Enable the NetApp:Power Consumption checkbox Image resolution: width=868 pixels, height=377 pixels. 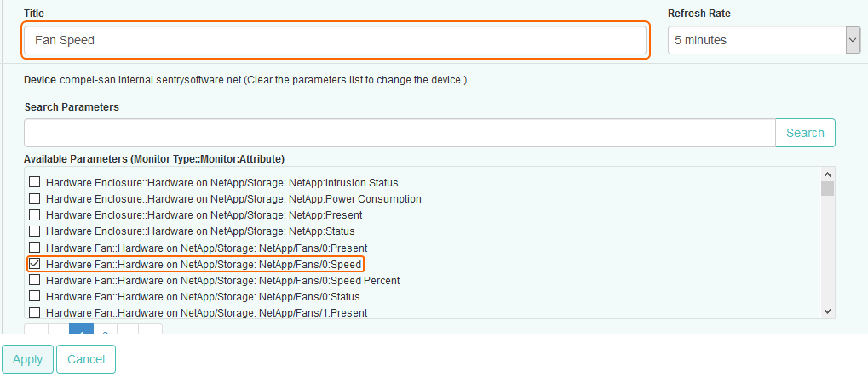click(x=35, y=199)
